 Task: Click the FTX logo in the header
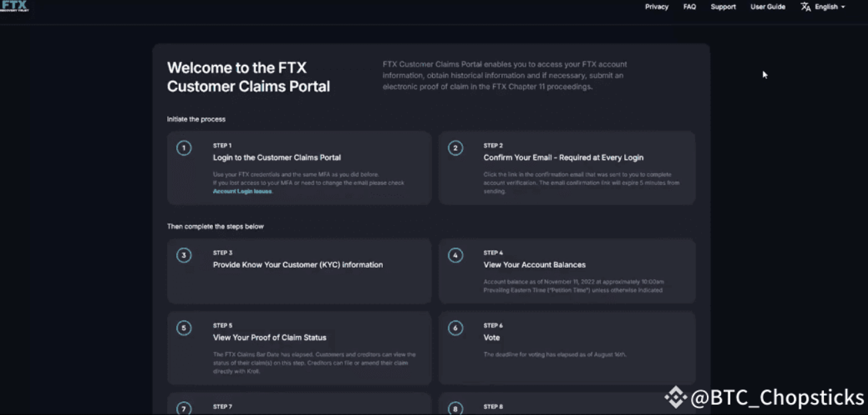click(x=14, y=6)
